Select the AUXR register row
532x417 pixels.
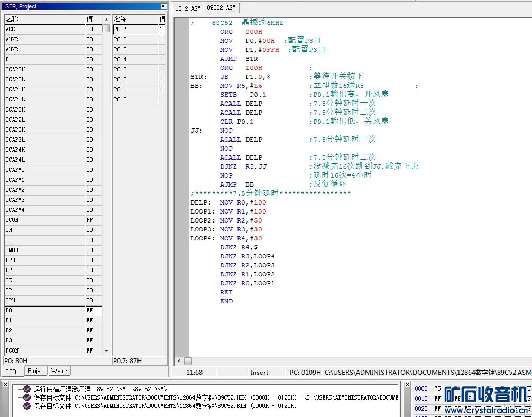53,39
